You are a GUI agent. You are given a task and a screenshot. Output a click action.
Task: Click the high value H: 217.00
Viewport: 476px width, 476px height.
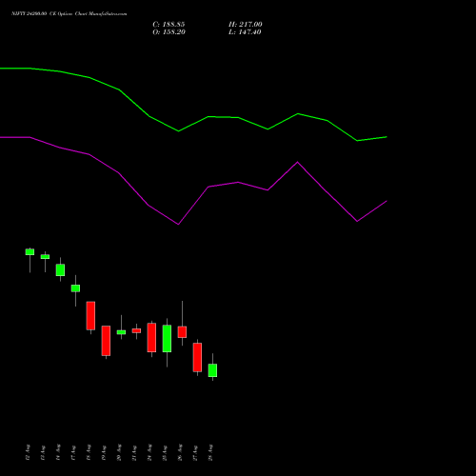point(246,25)
